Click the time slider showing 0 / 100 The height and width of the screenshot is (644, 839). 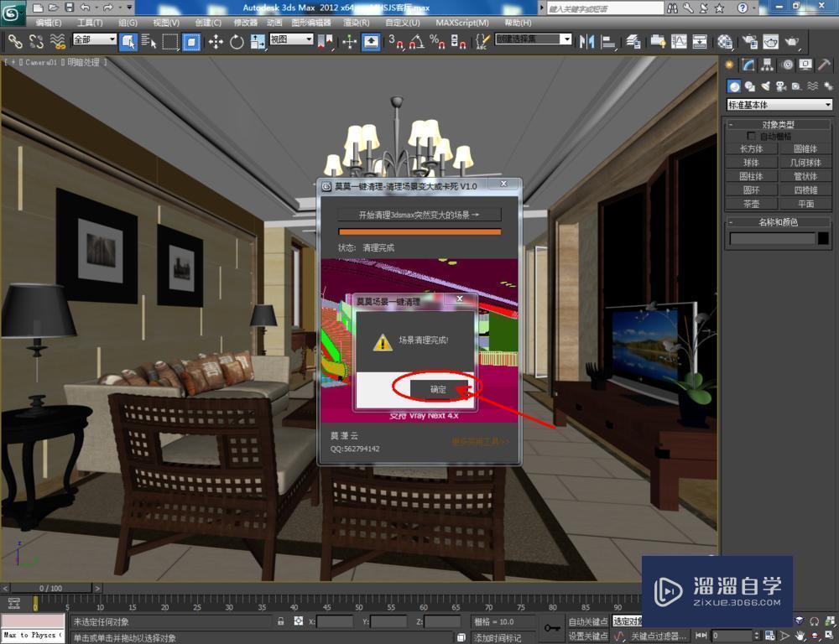pos(51,588)
